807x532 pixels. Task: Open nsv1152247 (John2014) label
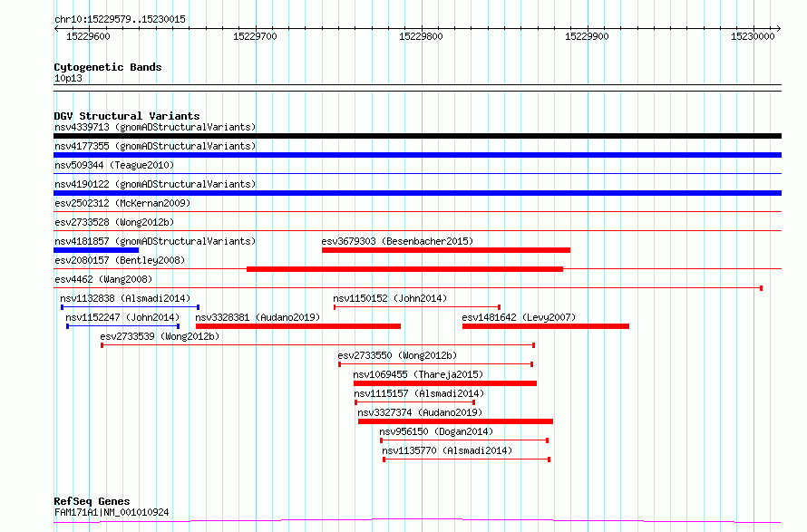122,317
